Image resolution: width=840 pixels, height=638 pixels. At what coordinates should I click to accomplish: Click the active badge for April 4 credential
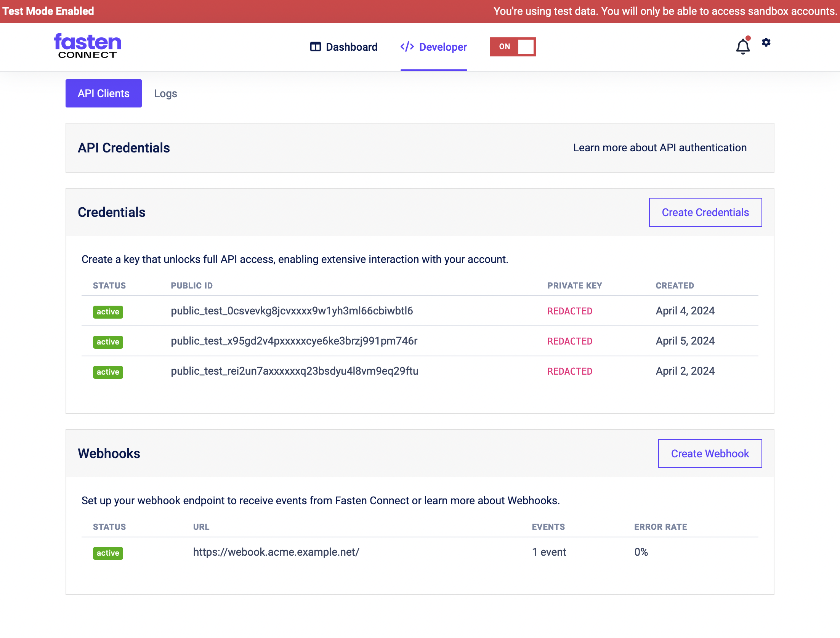108,312
